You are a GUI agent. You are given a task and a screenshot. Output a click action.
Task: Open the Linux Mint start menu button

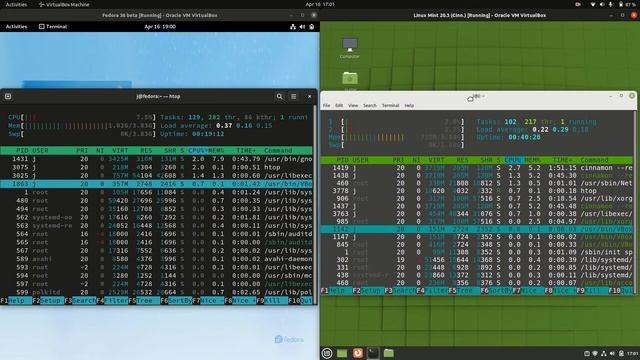pyautogui.click(x=327, y=353)
